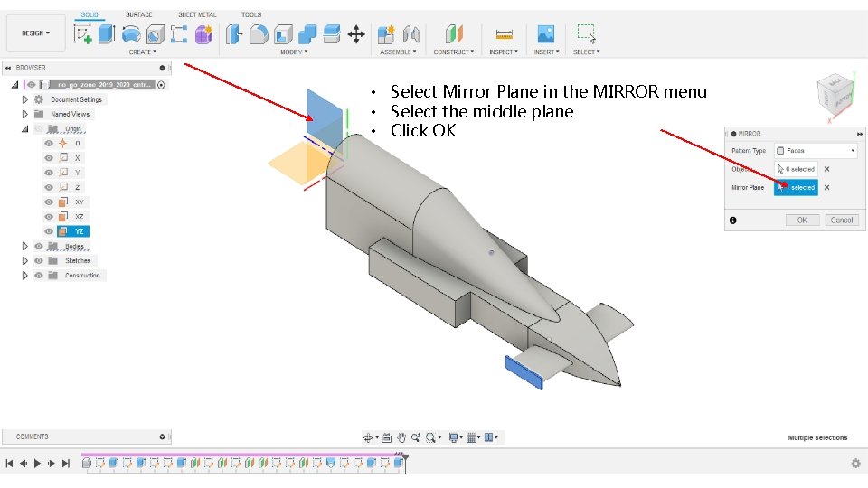
Task: Switch to the TOOLS tab
Action: click(x=251, y=14)
